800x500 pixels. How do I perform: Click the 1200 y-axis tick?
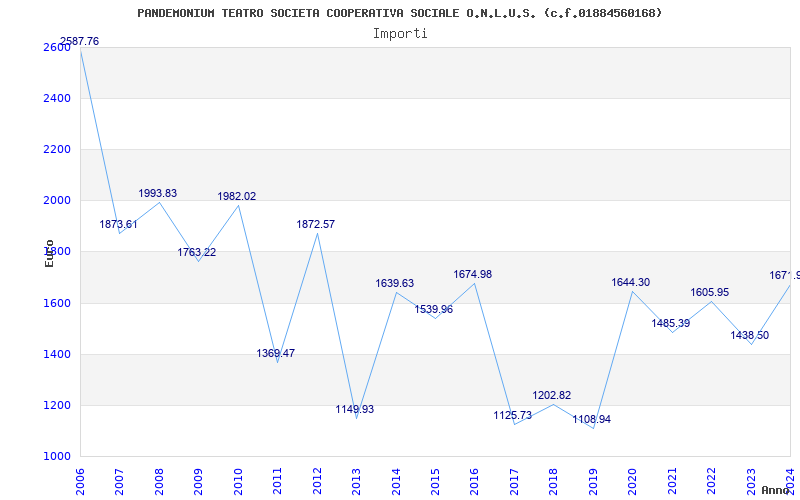point(55,405)
